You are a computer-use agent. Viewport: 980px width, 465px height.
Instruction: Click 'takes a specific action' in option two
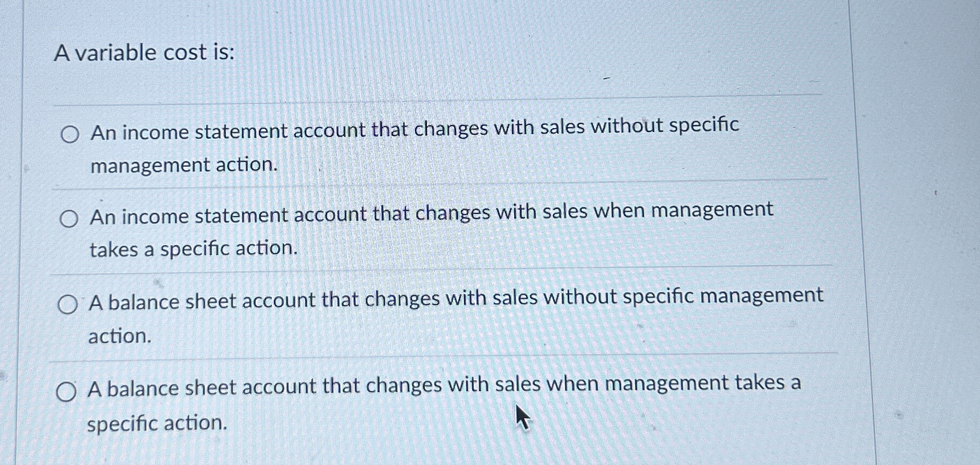193,250
